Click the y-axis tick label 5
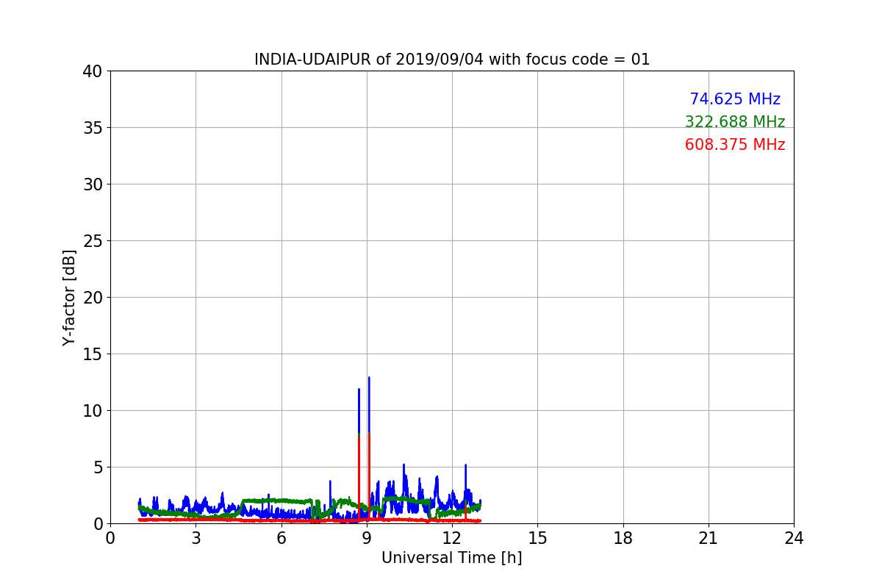This screenshot has height=588, width=882. click(x=97, y=467)
